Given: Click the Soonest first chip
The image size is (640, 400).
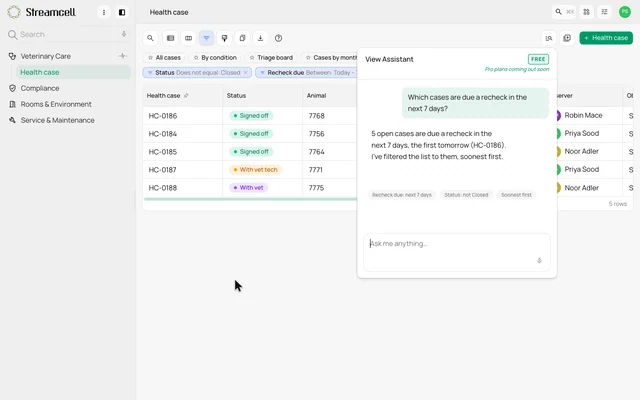Looking at the screenshot, I should click(x=516, y=195).
